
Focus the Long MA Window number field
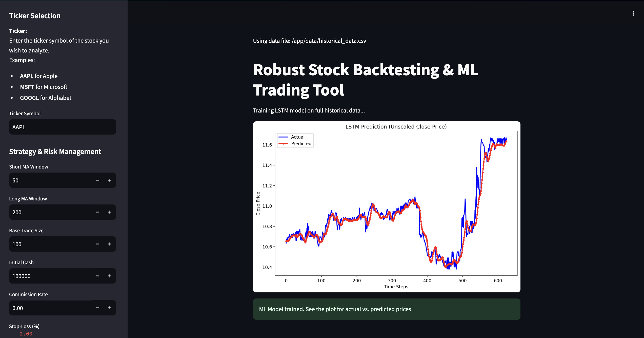pos(51,212)
